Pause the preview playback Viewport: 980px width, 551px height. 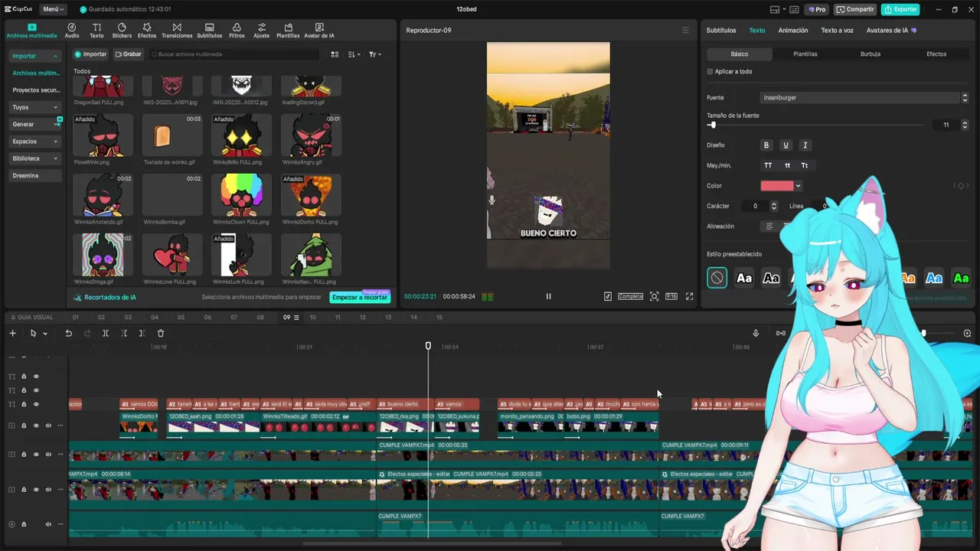pyautogui.click(x=548, y=296)
